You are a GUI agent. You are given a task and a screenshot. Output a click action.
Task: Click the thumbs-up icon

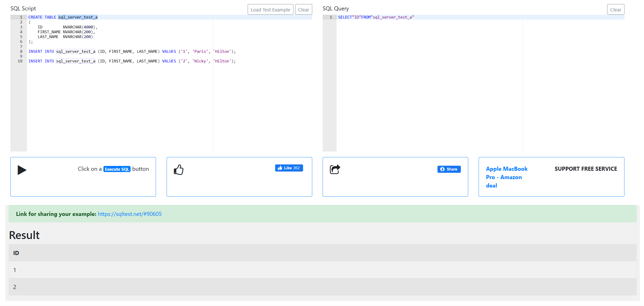pos(179,170)
